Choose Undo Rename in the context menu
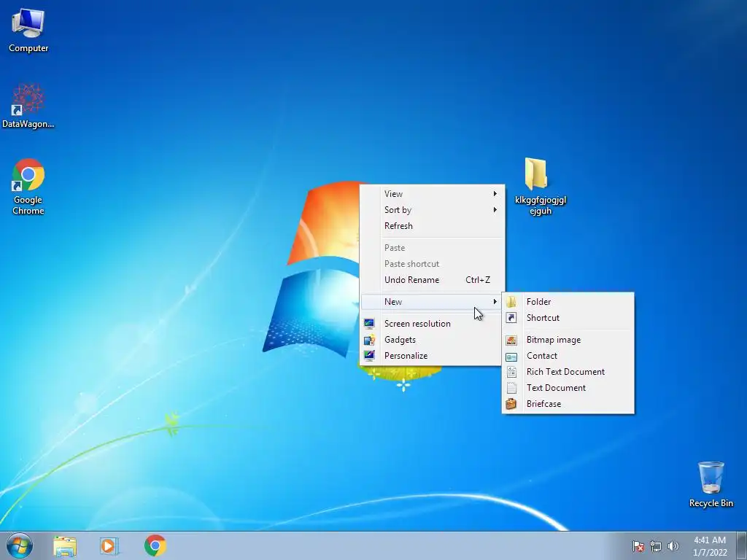The image size is (747, 560). pos(430,280)
